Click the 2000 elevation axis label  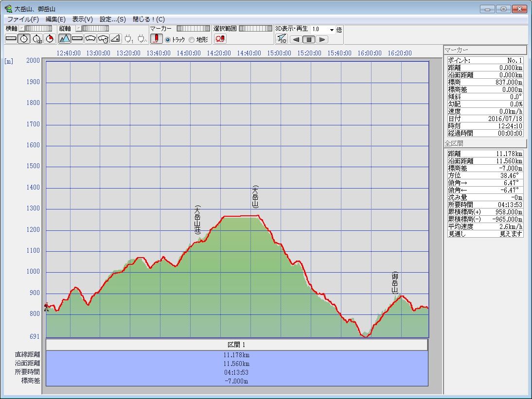33,60
